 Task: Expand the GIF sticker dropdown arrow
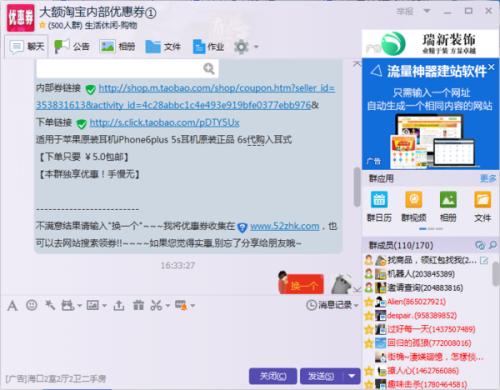[79, 305]
